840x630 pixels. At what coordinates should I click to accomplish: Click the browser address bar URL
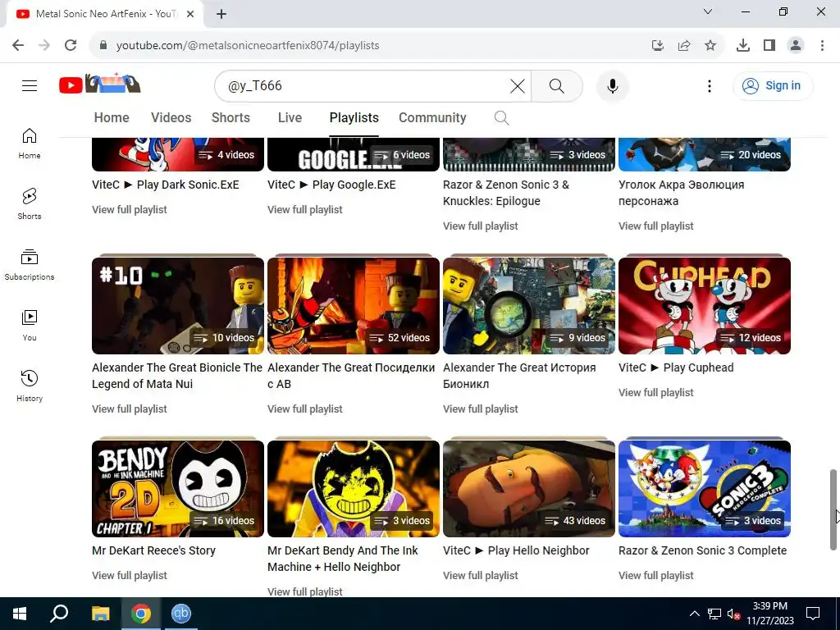point(248,46)
